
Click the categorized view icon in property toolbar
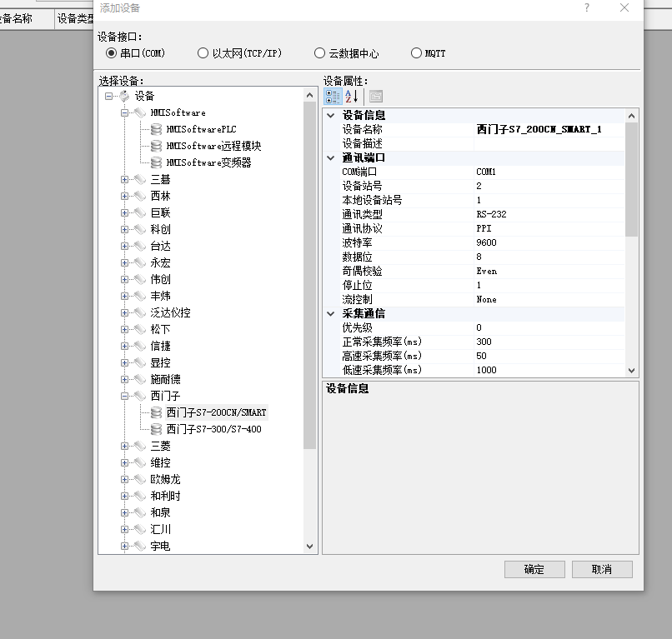pos(332,96)
